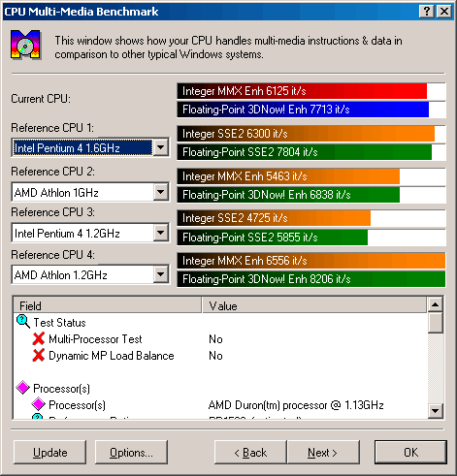This screenshot has width=457, height=476.
Task: Click the No value for Multi-Processor Test
Action: (215, 339)
